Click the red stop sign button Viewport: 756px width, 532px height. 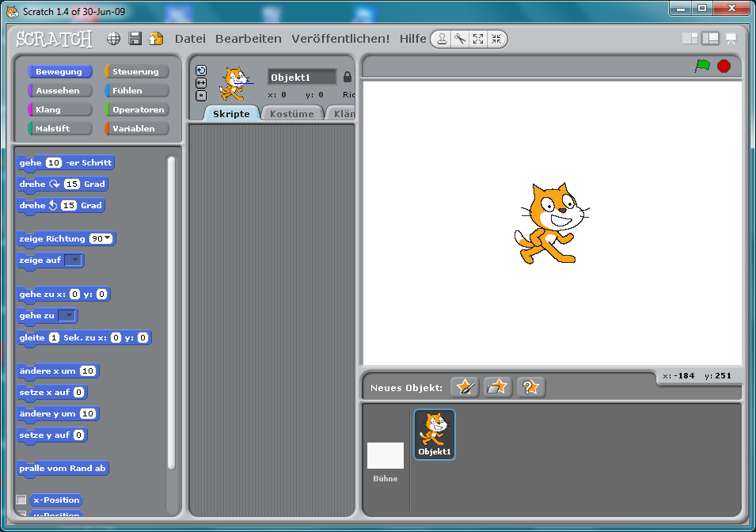(x=724, y=66)
